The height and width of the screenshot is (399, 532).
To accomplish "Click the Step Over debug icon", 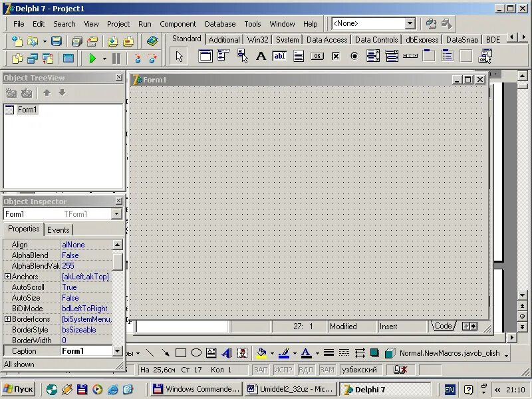I will [x=153, y=59].
